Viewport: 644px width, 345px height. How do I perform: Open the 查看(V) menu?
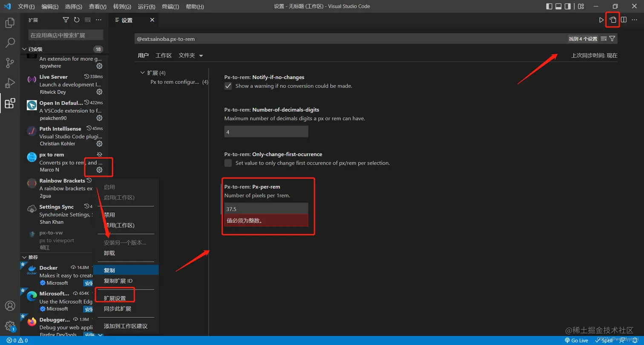pyautogui.click(x=98, y=7)
